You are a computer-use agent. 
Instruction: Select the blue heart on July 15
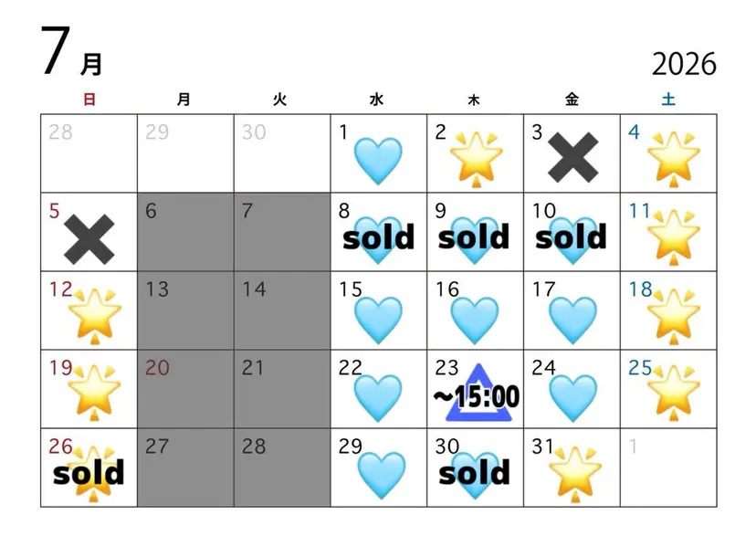click(x=378, y=321)
